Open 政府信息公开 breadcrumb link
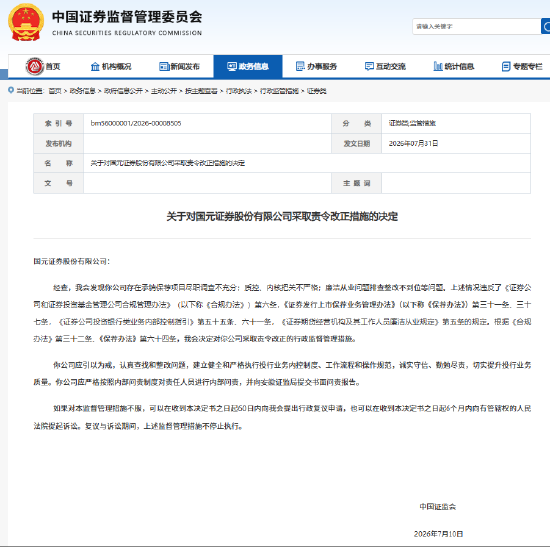The height and width of the screenshot is (547, 550). [x=123, y=91]
